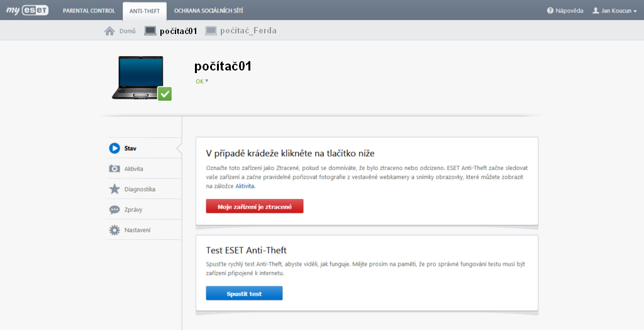This screenshot has width=644, height=330.
Task: Click the large laptop image with green checkmark
Action: [x=142, y=78]
